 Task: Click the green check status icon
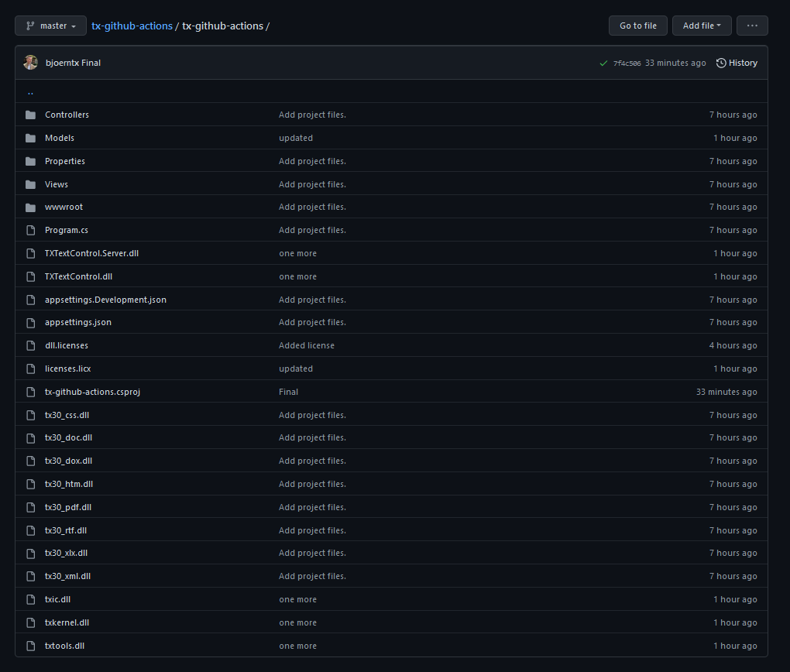(x=603, y=63)
